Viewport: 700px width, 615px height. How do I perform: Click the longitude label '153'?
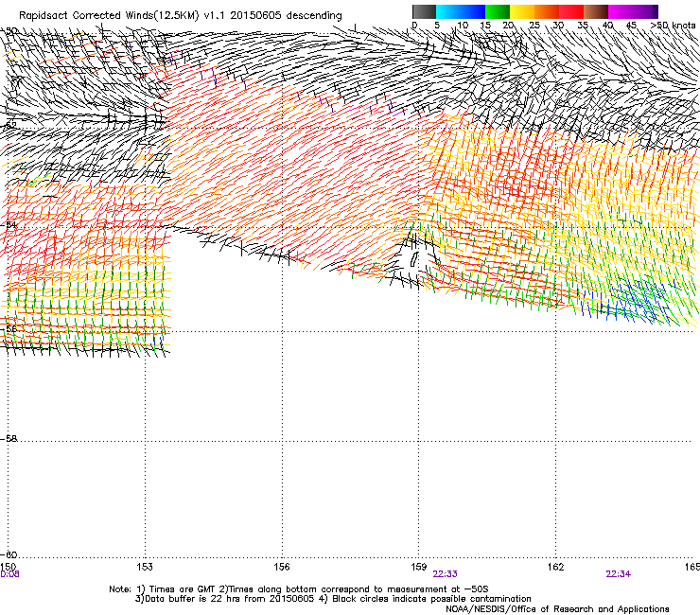(145, 567)
